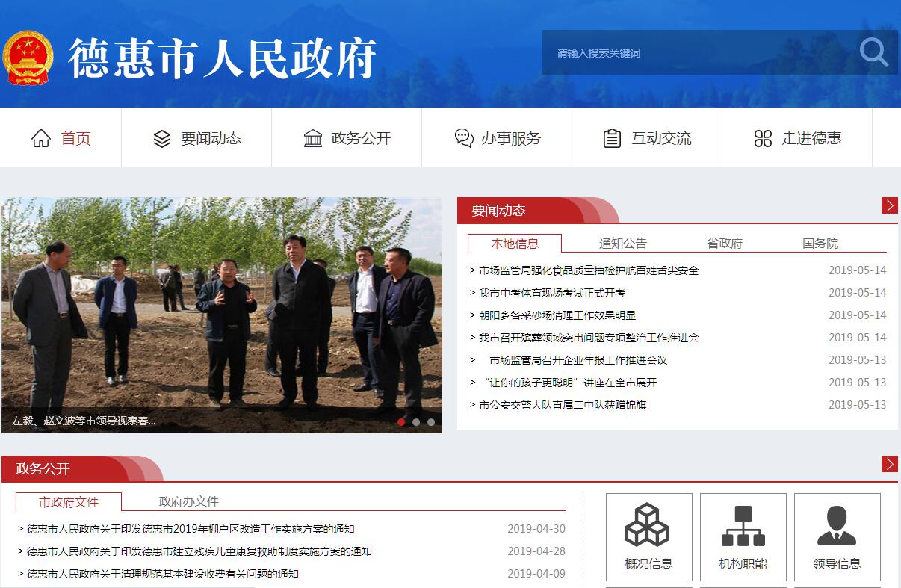The image size is (901, 588).
Task: Select the first red carousel dot
Action: coord(401,422)
